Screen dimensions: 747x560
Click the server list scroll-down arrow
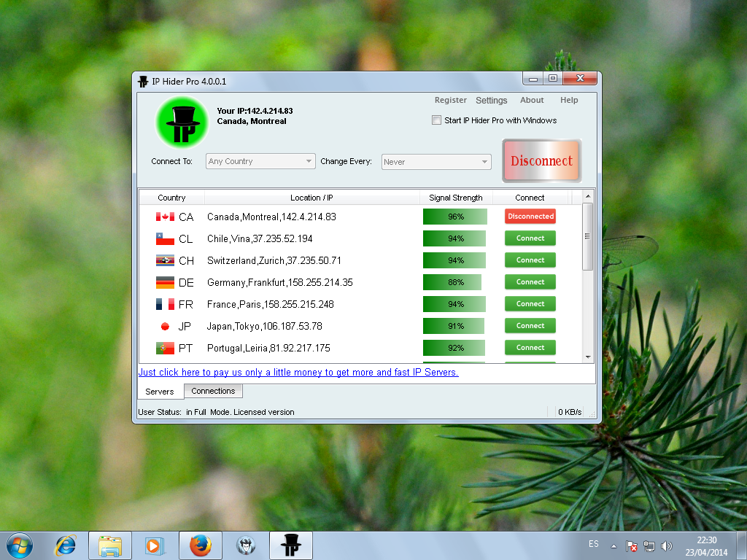[x=588, y=357]
